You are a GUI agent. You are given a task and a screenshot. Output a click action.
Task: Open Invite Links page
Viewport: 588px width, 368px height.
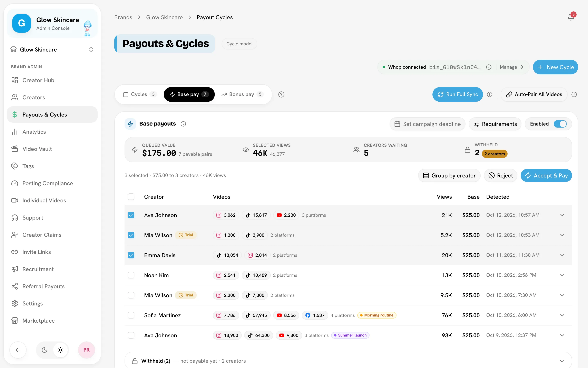pos(52,252)
